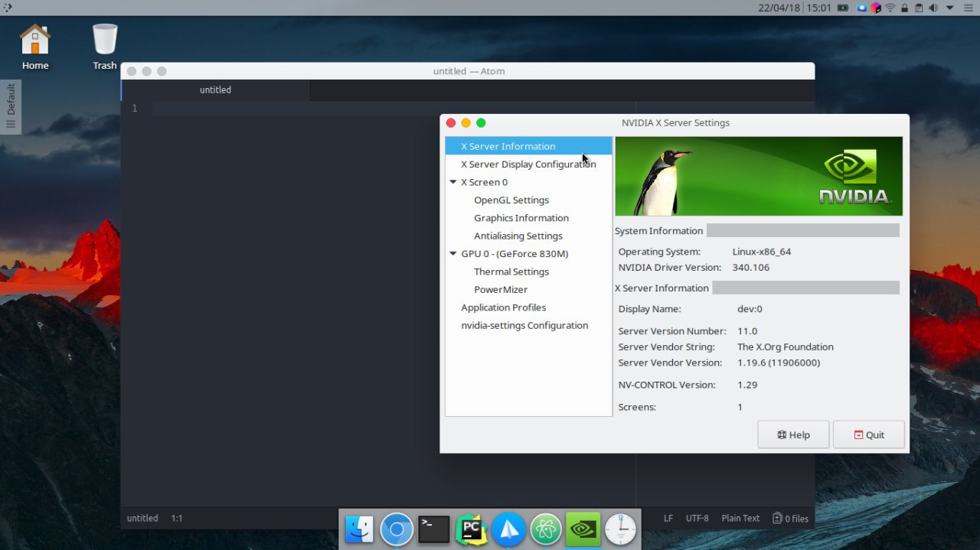Collapse the GPU 0 (GeForce 830M) triangle

coord(453,253)
